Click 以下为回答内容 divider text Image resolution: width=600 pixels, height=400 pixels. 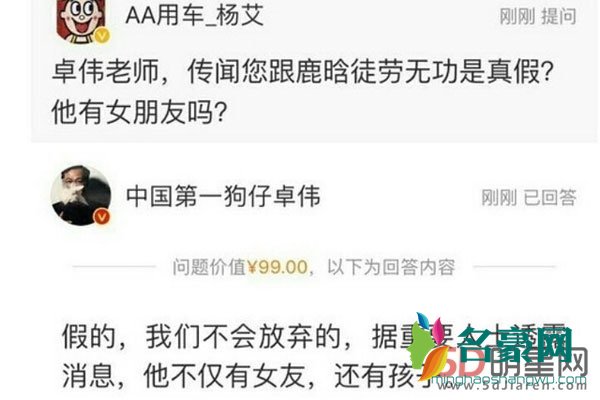[x=391, y=267]
